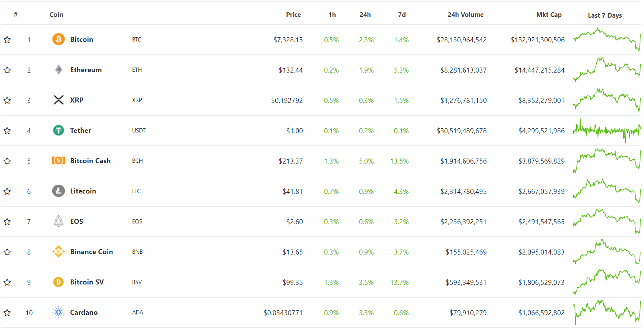Screen dimensions: 644x329
Task: Click the Cardano logo icon
Action: point(58,312)
